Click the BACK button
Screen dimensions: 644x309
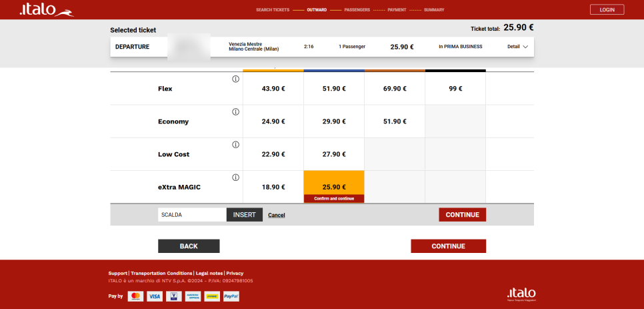click(189, 246)
